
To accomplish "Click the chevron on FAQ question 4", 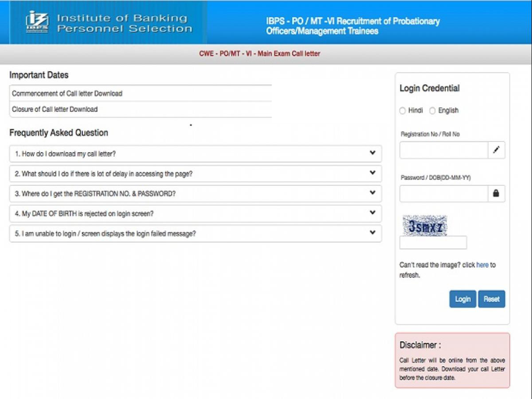I will click(372, 213).
